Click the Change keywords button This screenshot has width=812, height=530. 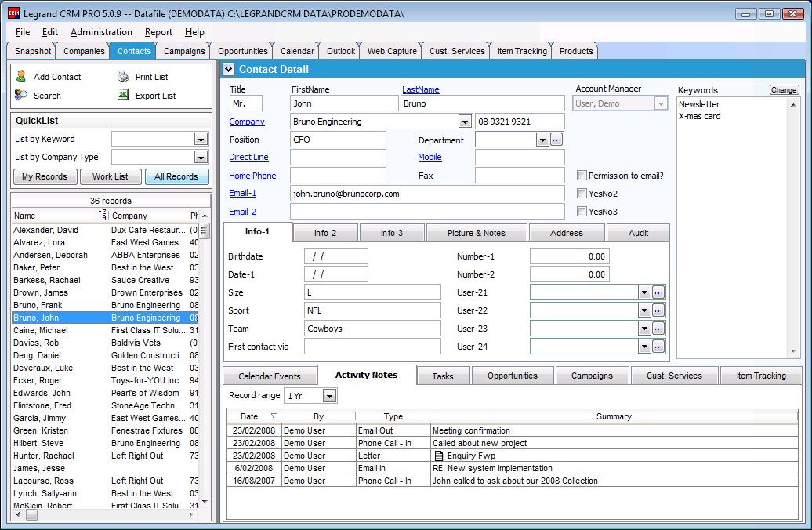click(x=784, y=90)
